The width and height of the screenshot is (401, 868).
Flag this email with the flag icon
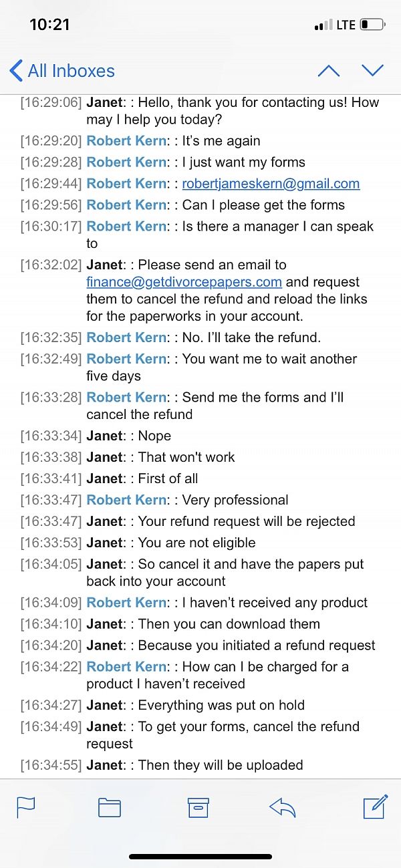(26, 807)
